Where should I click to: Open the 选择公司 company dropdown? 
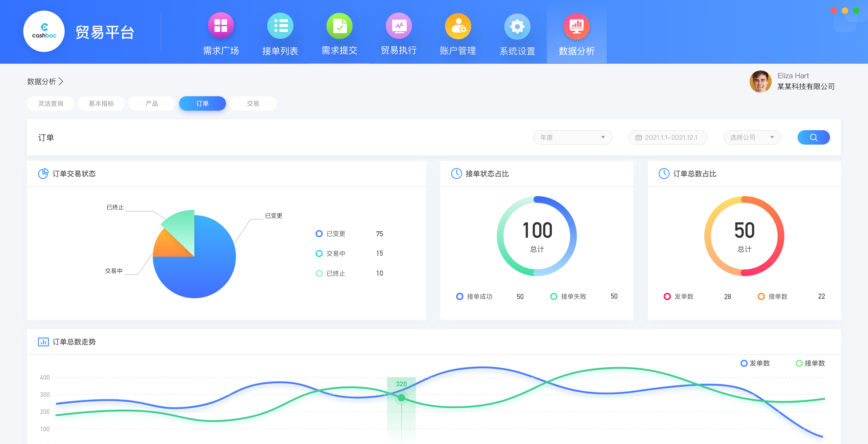tap(752, 137)
